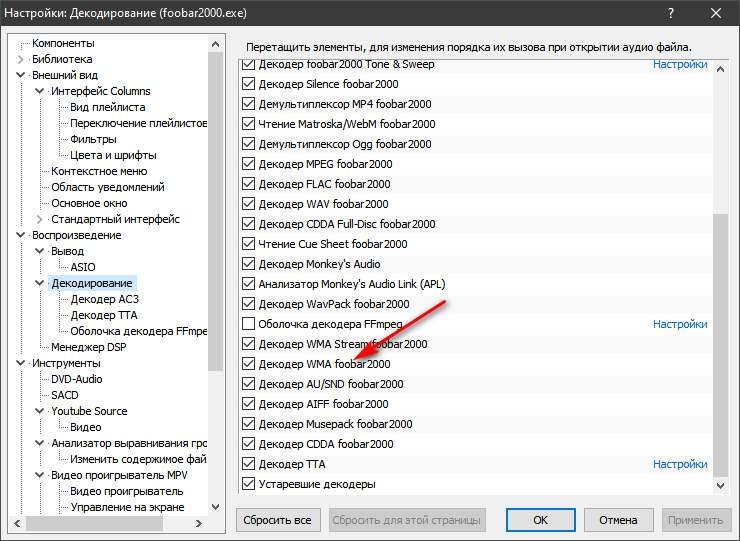Click the Сбросить все button

(x=279, y=520)
